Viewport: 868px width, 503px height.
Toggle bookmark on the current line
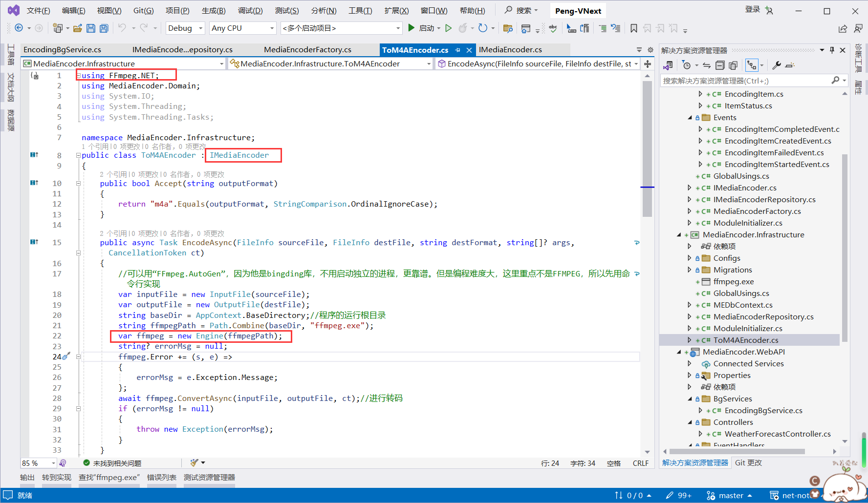click(634, 28)
